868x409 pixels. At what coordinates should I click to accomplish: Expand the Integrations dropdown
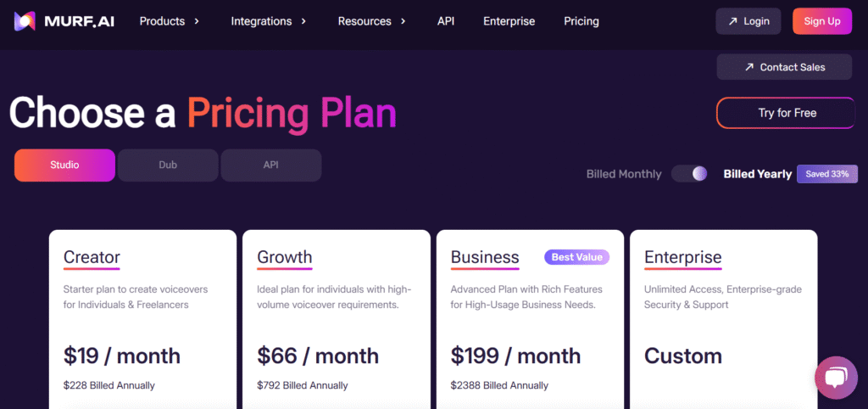pyautogui.click(x=269, y=21)
